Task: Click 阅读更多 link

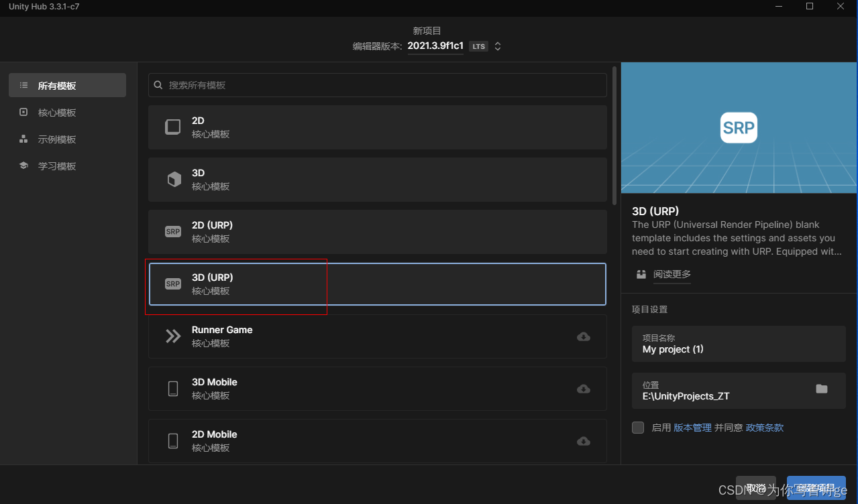Action: [672, 274]
